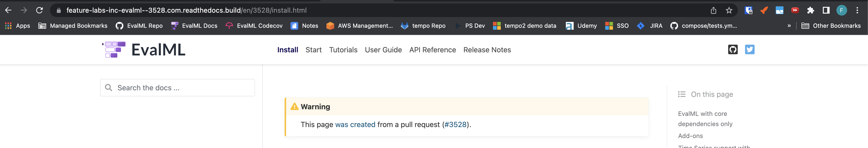The width and height of the screenshot is (868, 148).
Task: Open the Twitter icon in docs header
Action: tap(749, 50)
